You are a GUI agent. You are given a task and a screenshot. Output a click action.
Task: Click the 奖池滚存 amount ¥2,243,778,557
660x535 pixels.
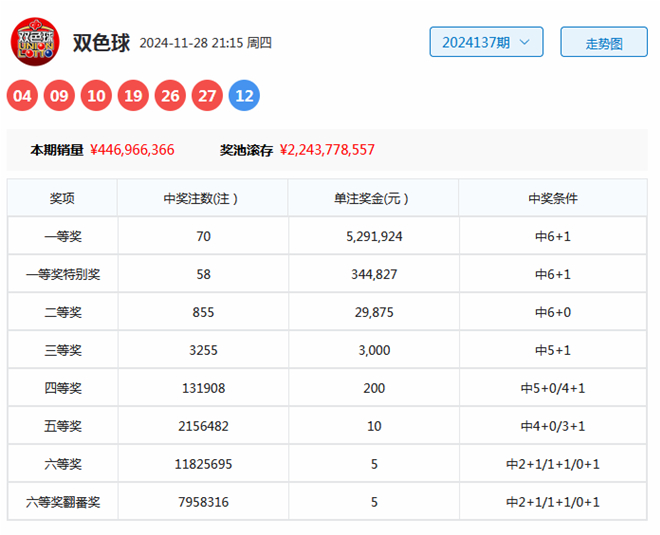click(327, 150)
